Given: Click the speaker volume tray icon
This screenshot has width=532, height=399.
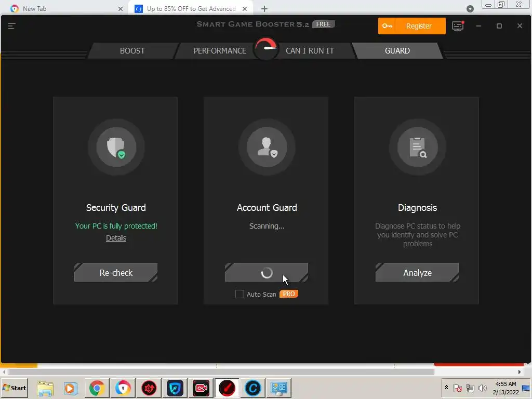Looking at the screenshot, I should click(x=482, y=388).
